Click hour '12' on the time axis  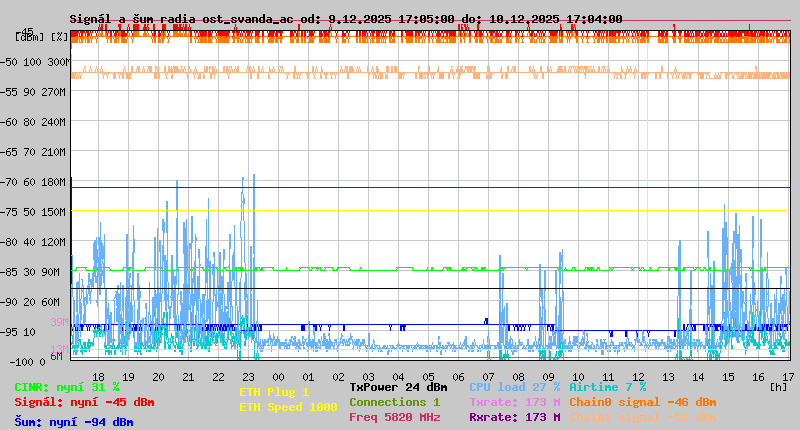(x=638, y=377)
